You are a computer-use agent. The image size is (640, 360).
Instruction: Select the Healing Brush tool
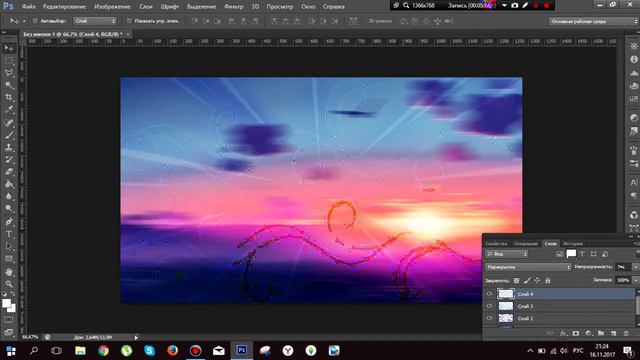click(x=9, y=122)
